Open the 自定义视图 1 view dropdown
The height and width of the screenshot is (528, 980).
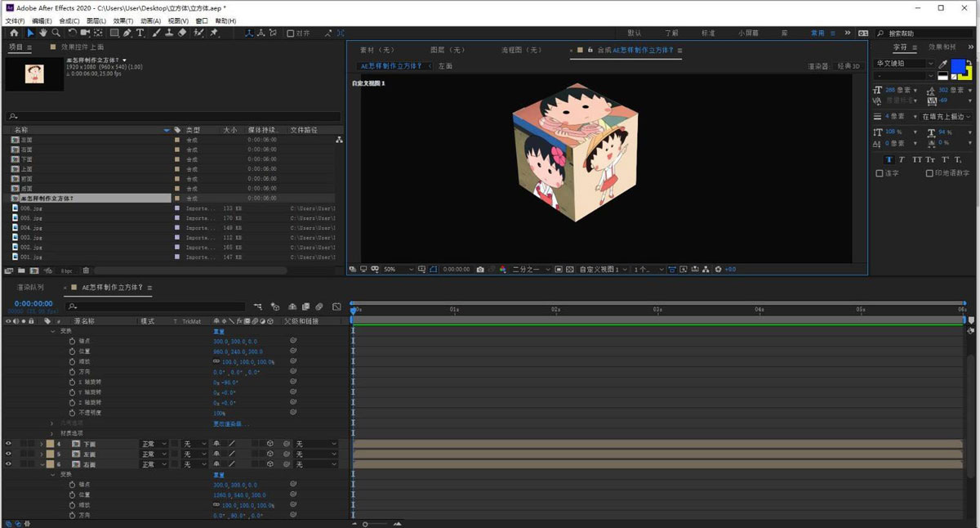tap(604, 269)
